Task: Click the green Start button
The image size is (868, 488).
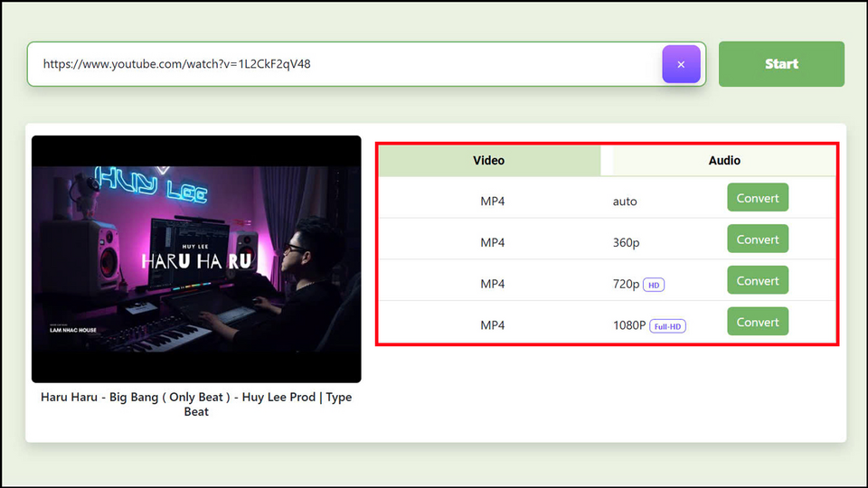Action: pyautogui.click(x=781, y=64)
